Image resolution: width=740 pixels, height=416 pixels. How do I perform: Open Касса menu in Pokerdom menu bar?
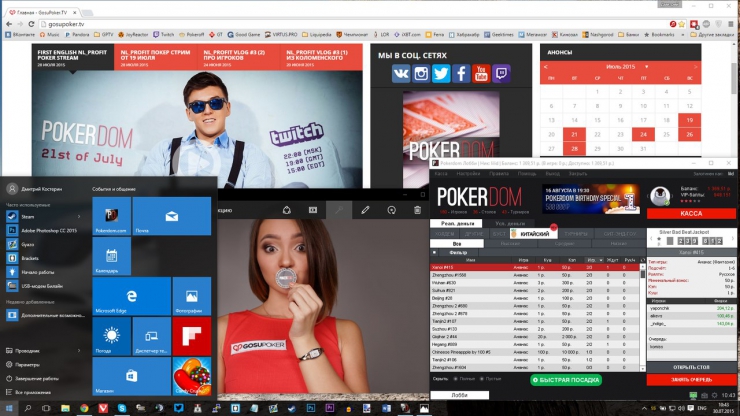[441, 174]
